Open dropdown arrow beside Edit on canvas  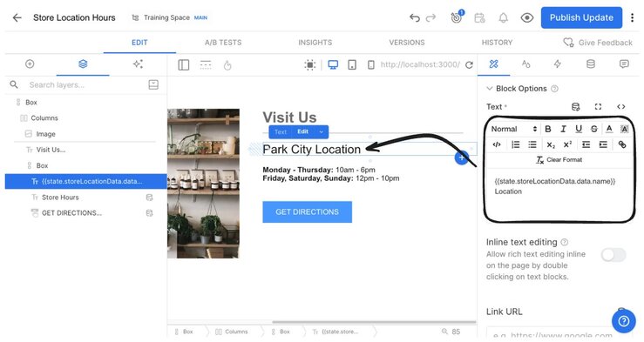[322, 131]
